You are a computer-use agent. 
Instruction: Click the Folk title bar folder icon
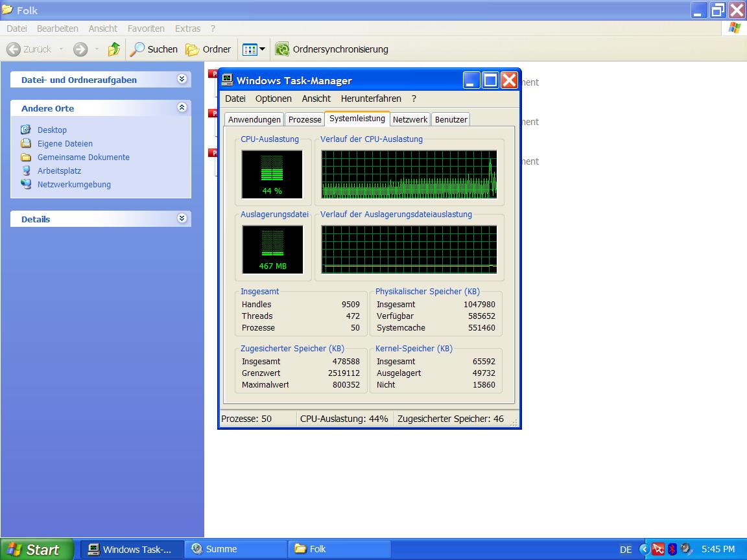click(8, 10)
